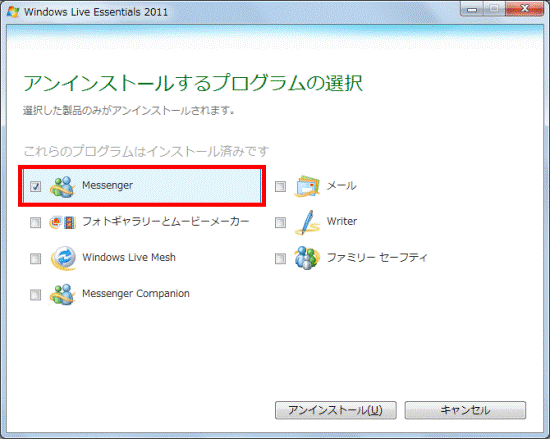Tick the Windows Live Mesh checkbox
This screenshot has width=550, height=439.
click(35, 258)
